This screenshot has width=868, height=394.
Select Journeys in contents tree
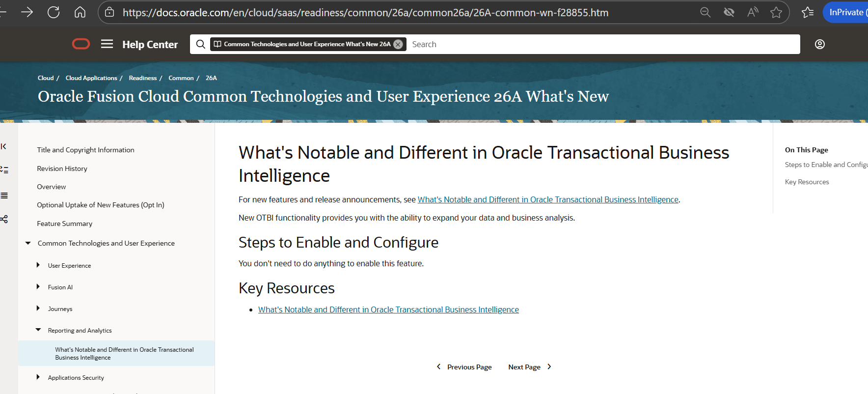[60, 309]
